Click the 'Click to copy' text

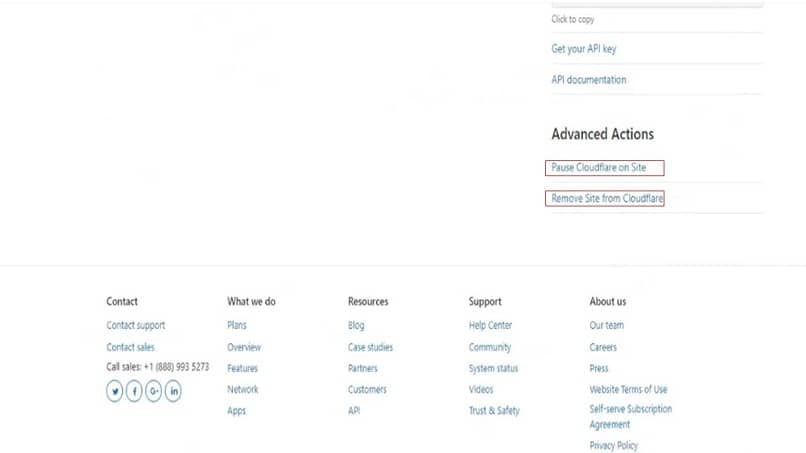pos(573,20)
